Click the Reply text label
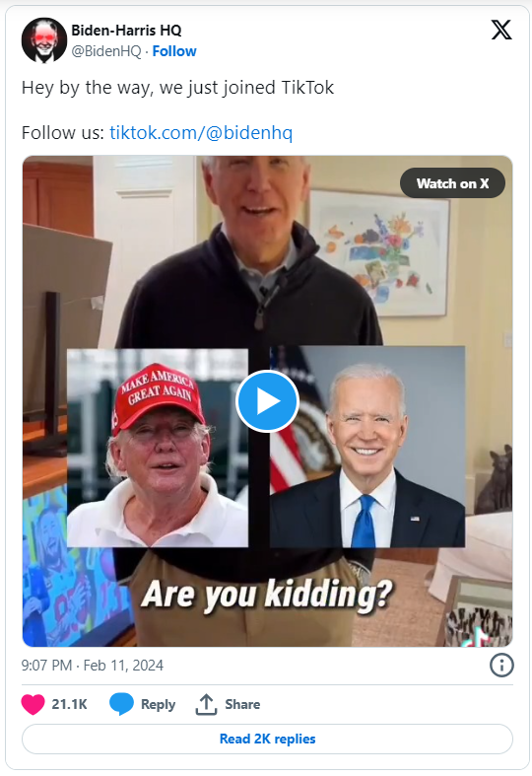 click(159, 704)
